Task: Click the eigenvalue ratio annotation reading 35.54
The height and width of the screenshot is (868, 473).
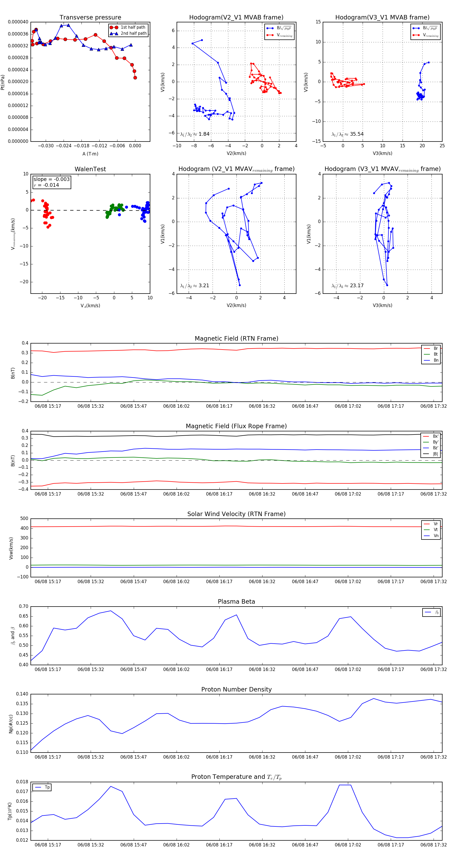Action: point(347,134)
